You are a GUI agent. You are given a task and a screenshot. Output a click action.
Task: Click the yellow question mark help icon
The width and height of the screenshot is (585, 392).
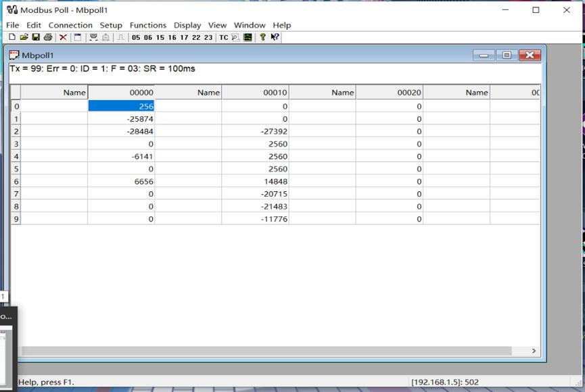(x=262, y=37)
